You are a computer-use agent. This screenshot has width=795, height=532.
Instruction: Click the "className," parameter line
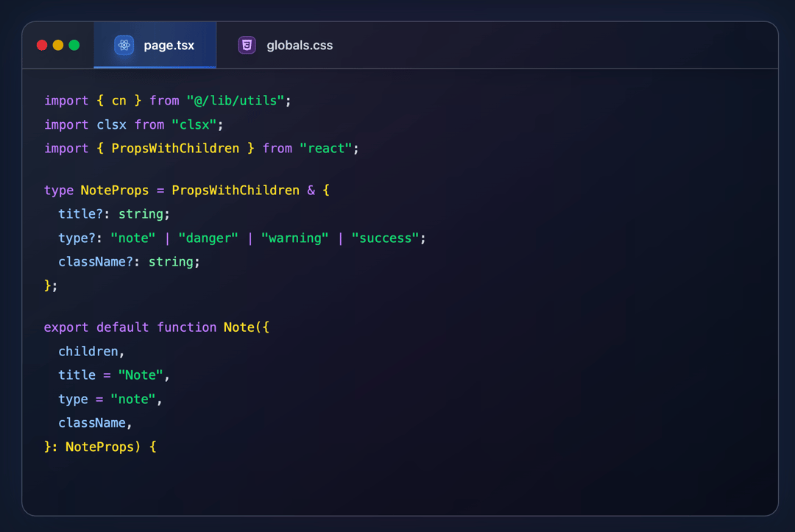95,423
